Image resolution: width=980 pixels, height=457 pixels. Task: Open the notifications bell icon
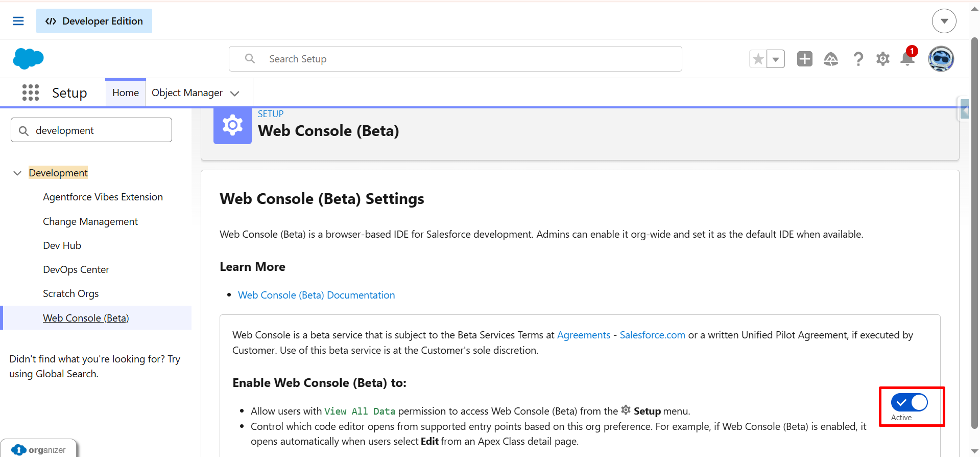click(907, 58)
